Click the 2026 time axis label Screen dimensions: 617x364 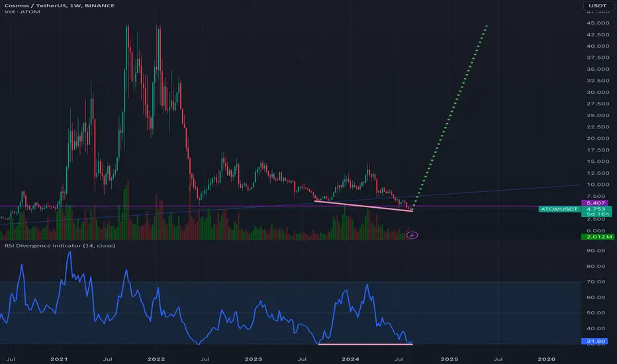tap(547, 359)
